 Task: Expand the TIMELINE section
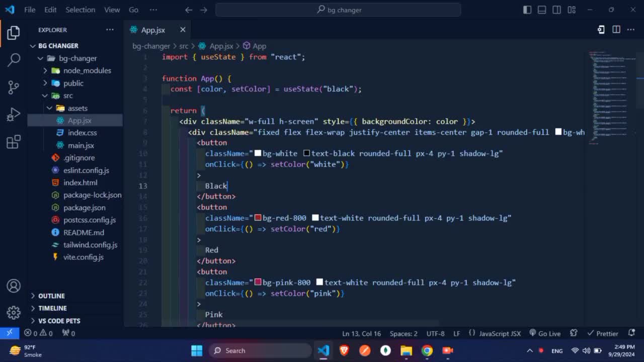74,308
